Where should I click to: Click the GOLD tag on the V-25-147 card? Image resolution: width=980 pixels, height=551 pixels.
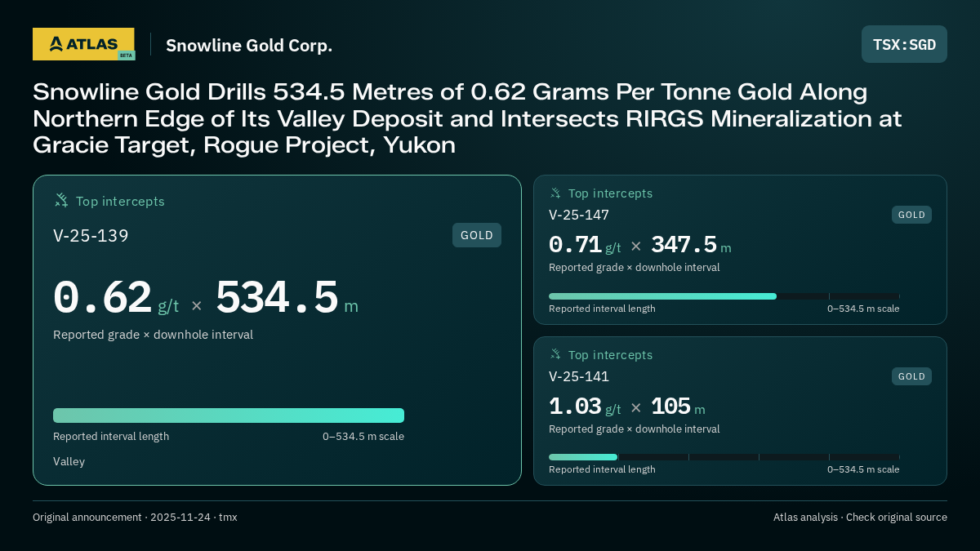click(911, 215)
